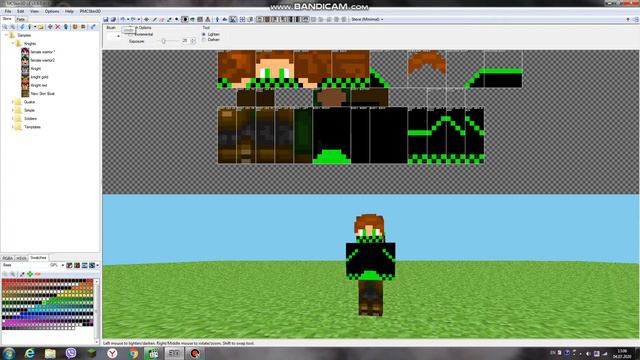Click the tree zoom-out magnifier icon
This screenshot has width=640, height=360.
5,27
